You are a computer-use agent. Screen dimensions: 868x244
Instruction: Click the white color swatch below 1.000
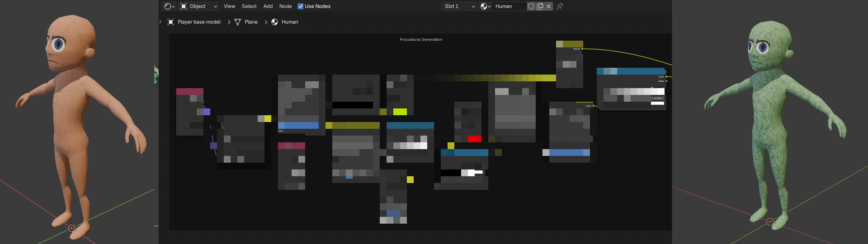tap(657, 103)
